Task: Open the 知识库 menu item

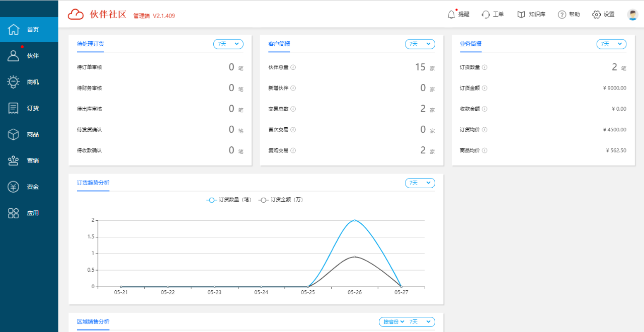Action: (531, 15)
